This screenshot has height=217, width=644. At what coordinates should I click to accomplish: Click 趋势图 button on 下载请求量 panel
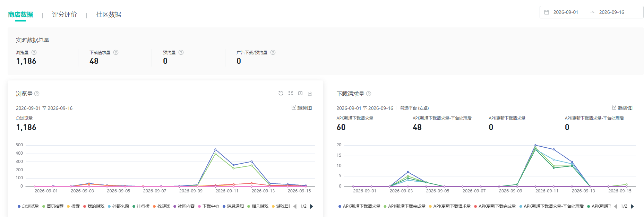click(622, 108)
